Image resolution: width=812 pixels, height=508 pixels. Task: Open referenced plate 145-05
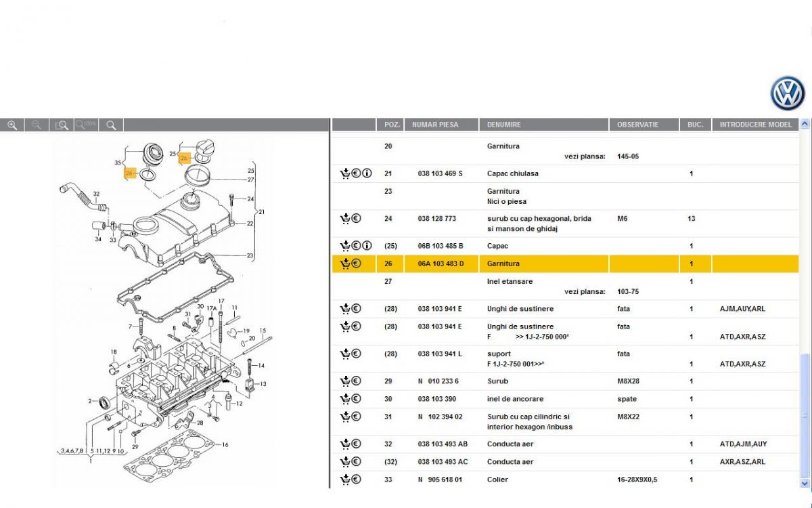pyautogui.click(x=628, y=156)
